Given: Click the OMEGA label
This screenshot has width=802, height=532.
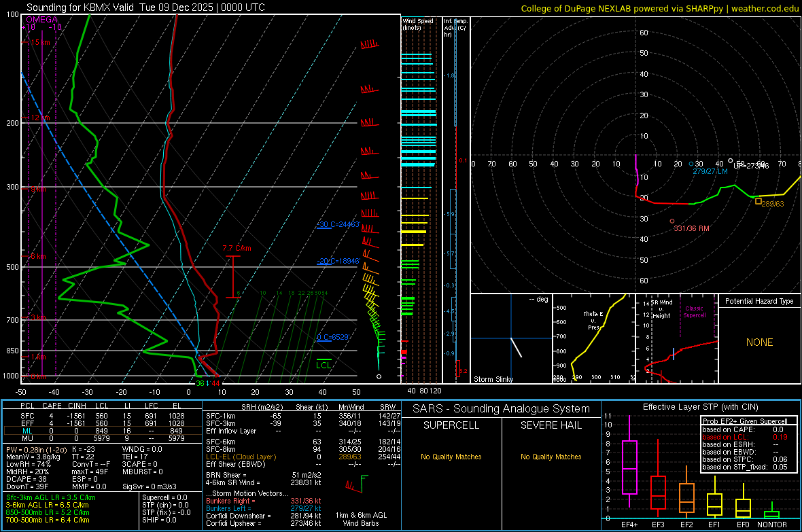Looking at the screenshot, I should click(x=41, y=20).
